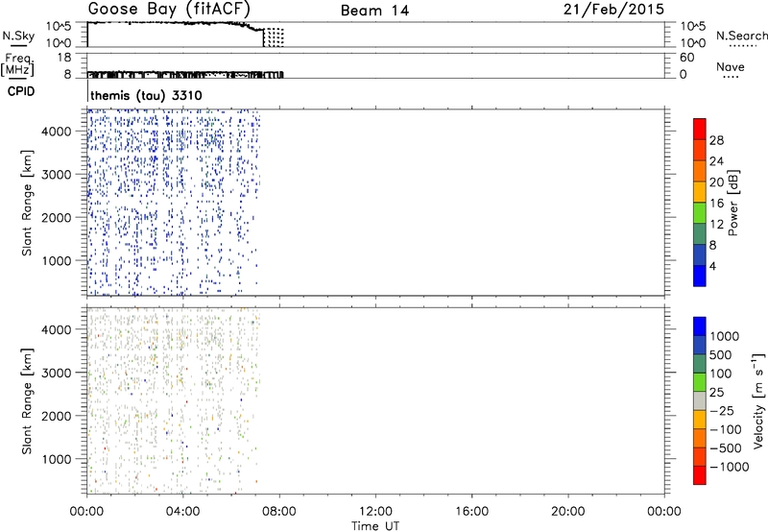The width and height of the screenshot is (768, 532).
Task: Click the orange swatch near 24 dB
Action: click(x=700, y=171)
